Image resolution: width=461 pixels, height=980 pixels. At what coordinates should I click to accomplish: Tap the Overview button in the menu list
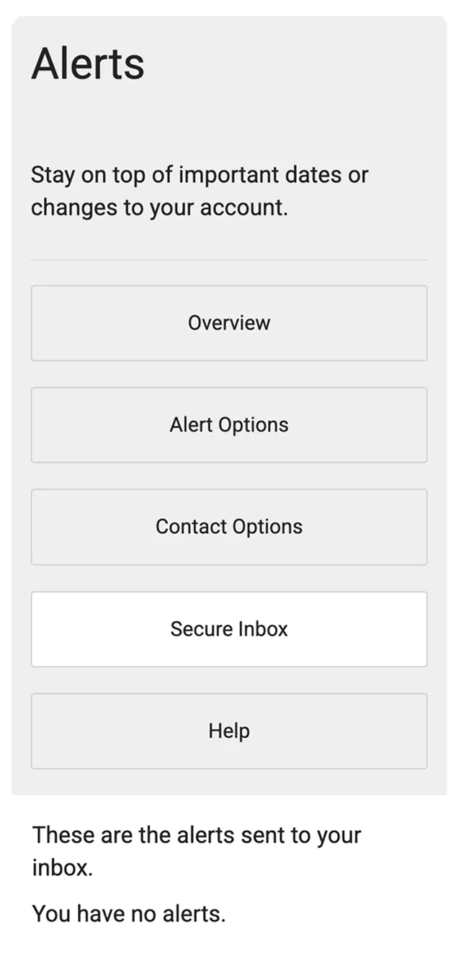(x=229, y=323)
